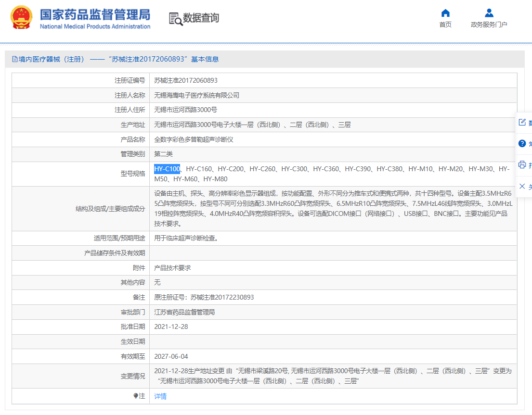The image size is (532, 415).
Task: Click the 其他内容 row label
Action: pos(133,282)
